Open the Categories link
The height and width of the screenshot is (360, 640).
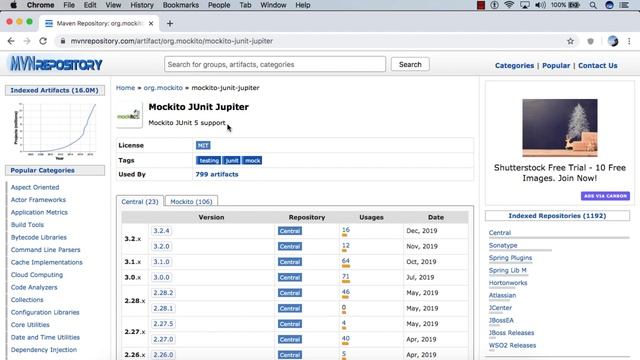pos(514,65)
